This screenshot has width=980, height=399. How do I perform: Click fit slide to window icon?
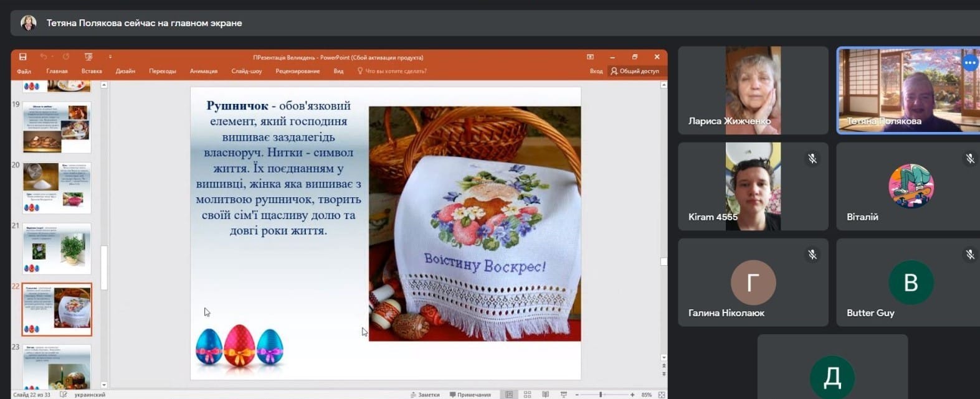[661, 395]
